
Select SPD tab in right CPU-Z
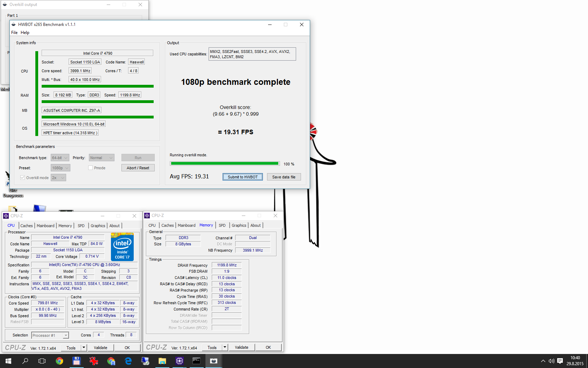[222, 225]
